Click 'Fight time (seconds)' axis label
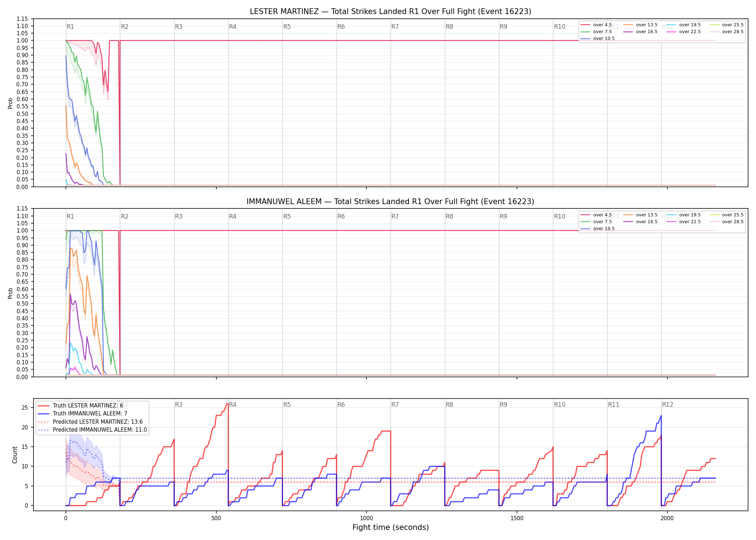This screenshot has width=756, height=540. coord(391,527)
